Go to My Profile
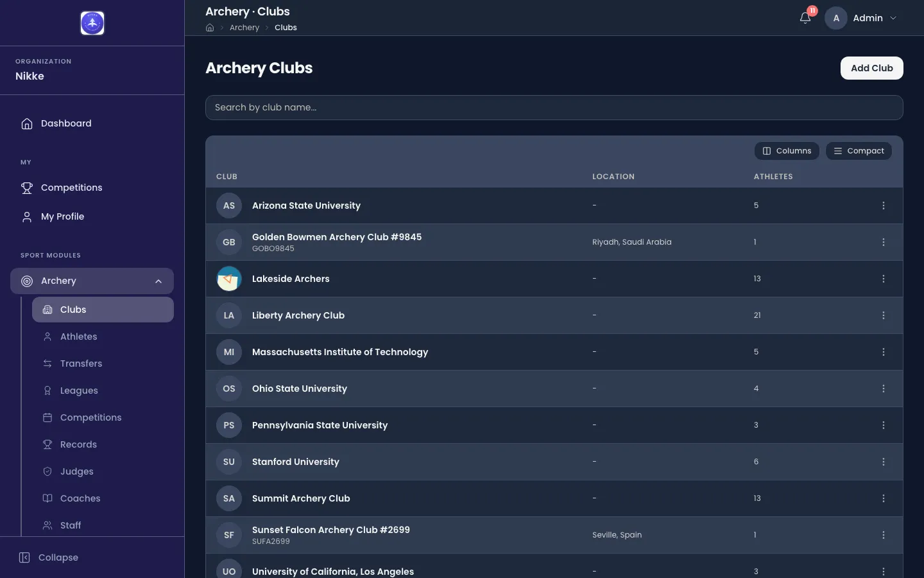Viewport: 924px width, 578px height. pyautogui.click(x=92, y=216)
